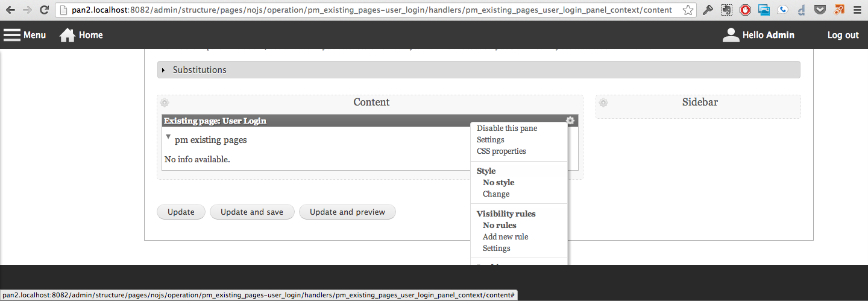Click Update and preview

[x=347, y=212]
